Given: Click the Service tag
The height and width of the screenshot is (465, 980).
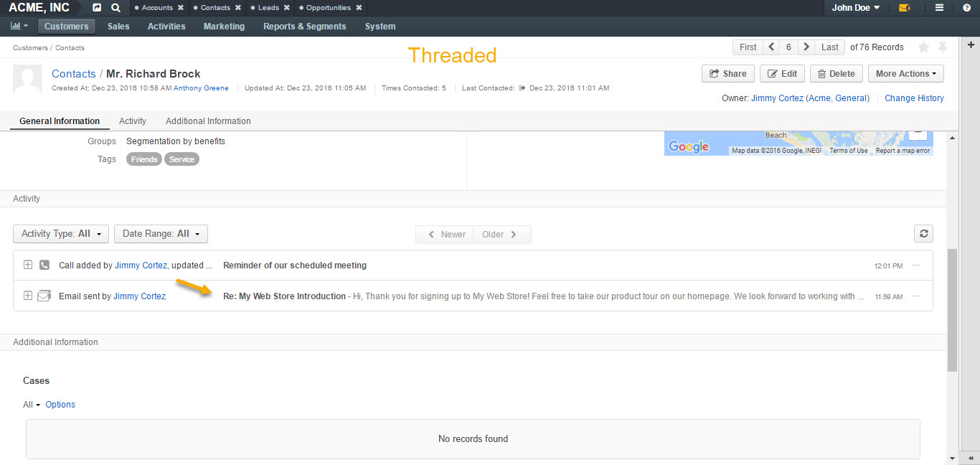Looking at the screenshot, I should coord(182,159).
